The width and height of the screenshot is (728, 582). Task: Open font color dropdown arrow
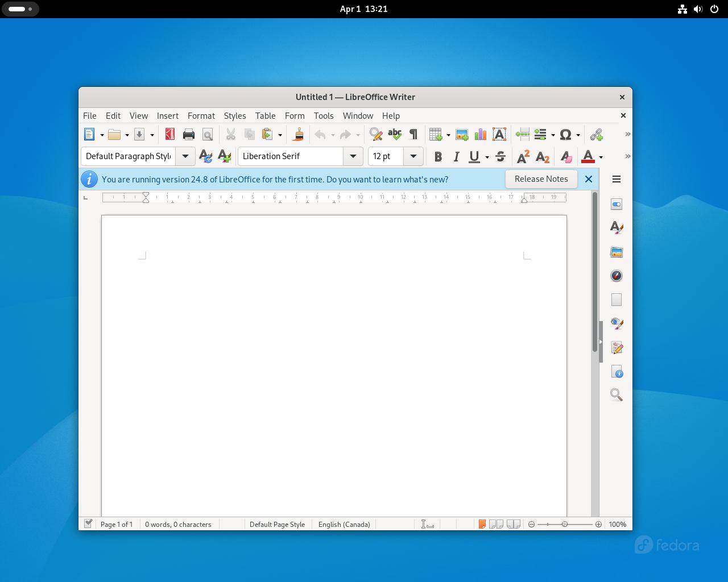pyautogui.click(x=601, y=157)
